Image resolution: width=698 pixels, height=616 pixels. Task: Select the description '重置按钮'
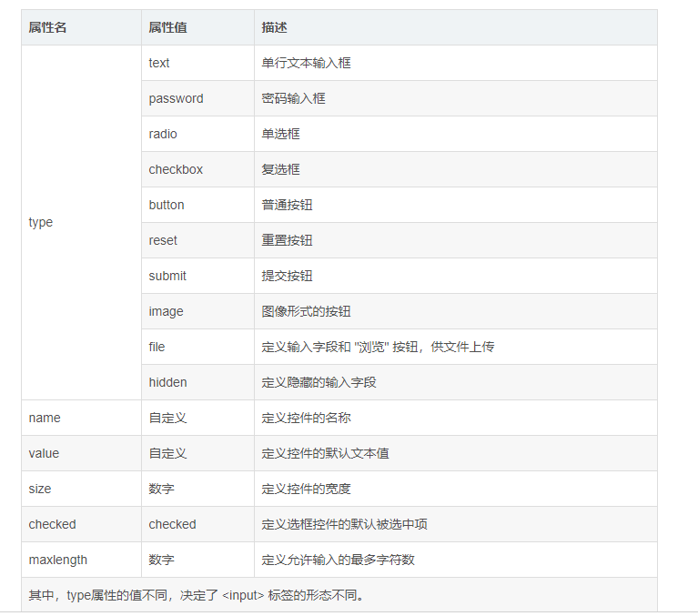288,240
